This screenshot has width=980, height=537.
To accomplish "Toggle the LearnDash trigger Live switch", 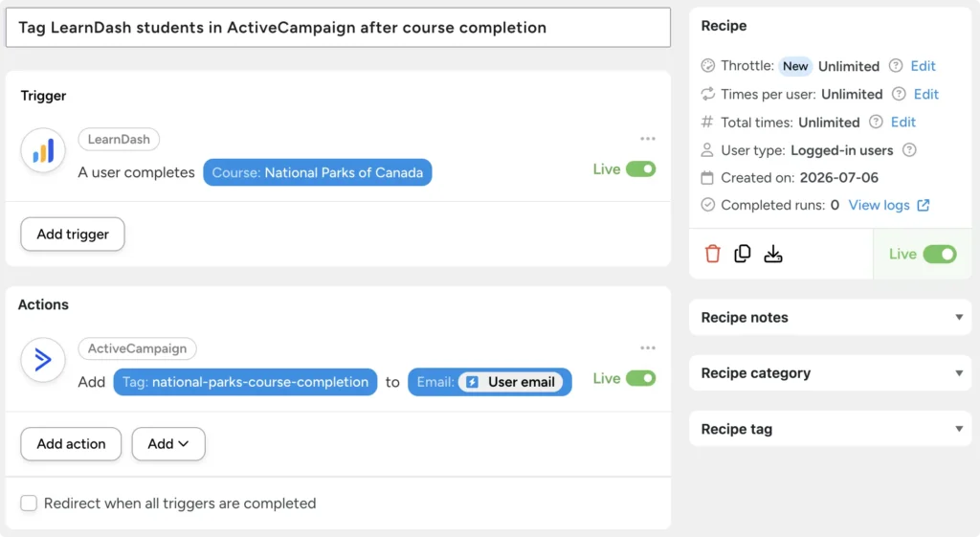I will pos(640,168).
